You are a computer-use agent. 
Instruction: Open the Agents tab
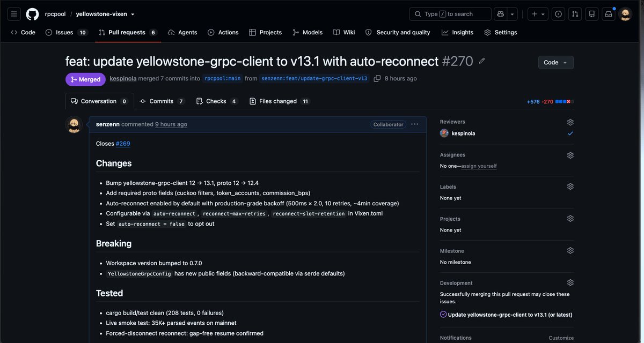[182, 32]
